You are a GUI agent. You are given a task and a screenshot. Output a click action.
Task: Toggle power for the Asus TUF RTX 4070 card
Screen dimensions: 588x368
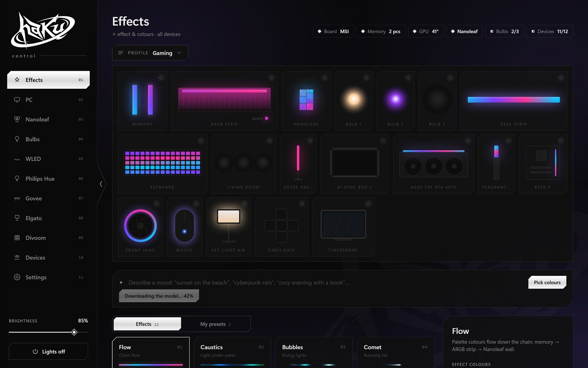tap(468, 141)
